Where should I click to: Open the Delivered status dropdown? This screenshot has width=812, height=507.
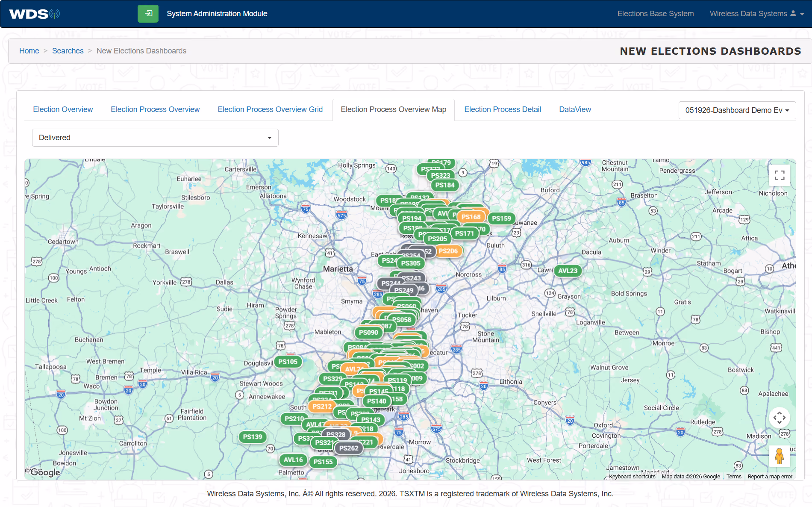pyautogui.click(x=155, y=138)
